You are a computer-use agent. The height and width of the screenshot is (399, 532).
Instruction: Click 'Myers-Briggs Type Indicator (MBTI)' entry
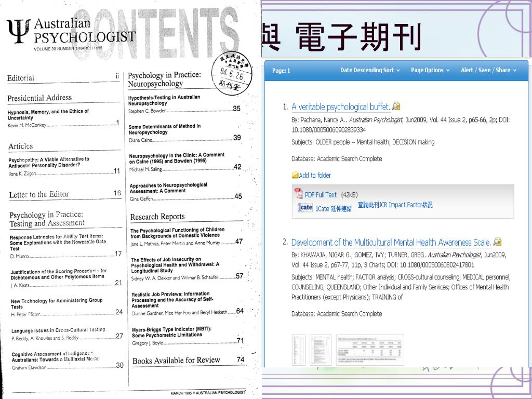click(171, 332)
